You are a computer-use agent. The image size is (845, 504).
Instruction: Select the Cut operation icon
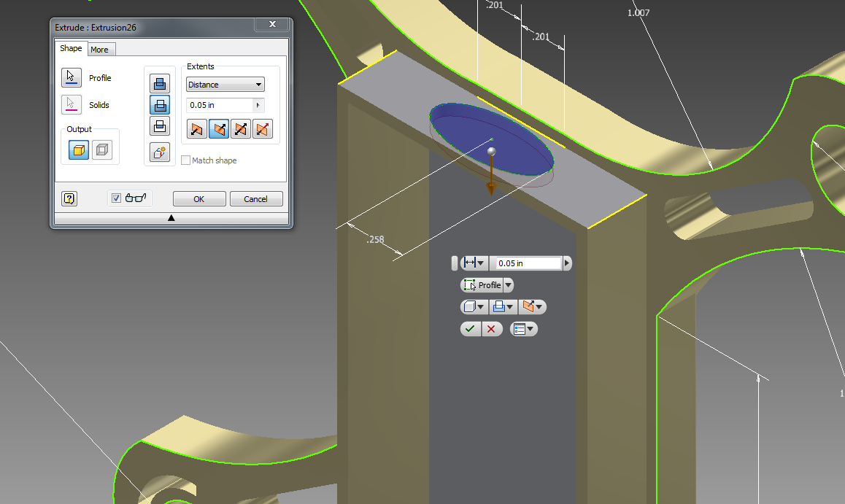click(160, 105)
